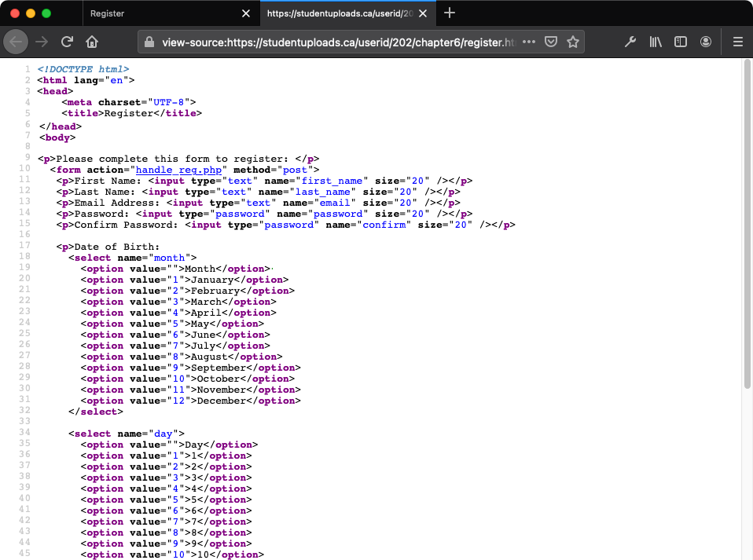Click the macOS yellow minimize button
This screenshot has width=753, height=560.
(31, 13)
